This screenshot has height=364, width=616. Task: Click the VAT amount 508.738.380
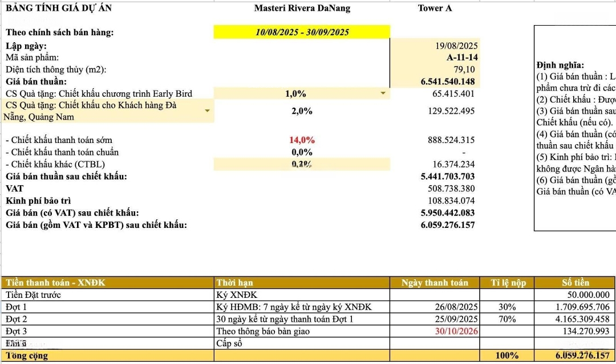point(451,189)
